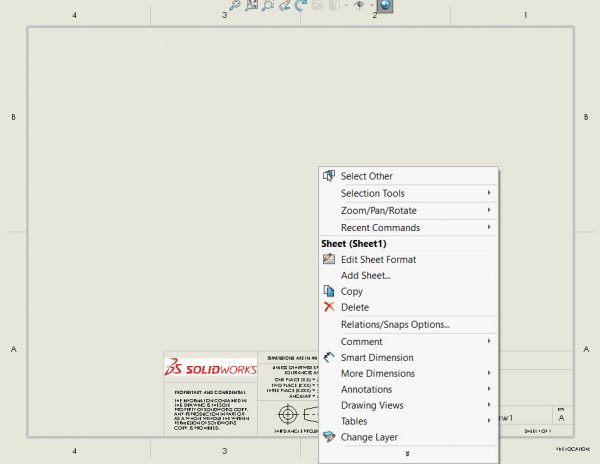Click Change Layer in the menu

coord(408,437)
